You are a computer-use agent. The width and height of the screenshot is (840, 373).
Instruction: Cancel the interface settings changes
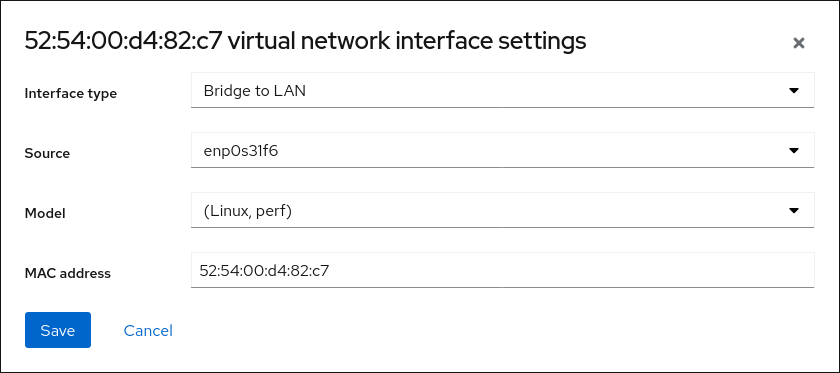(148, 330)
